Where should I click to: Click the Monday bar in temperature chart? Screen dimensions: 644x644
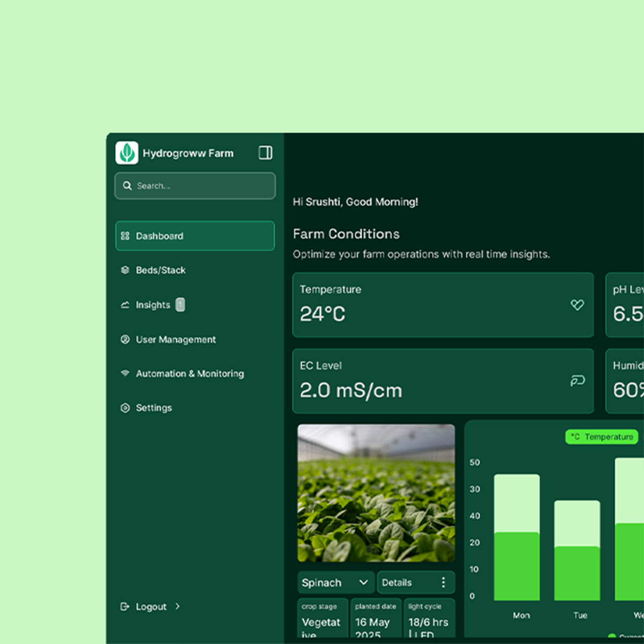point(516,537)
